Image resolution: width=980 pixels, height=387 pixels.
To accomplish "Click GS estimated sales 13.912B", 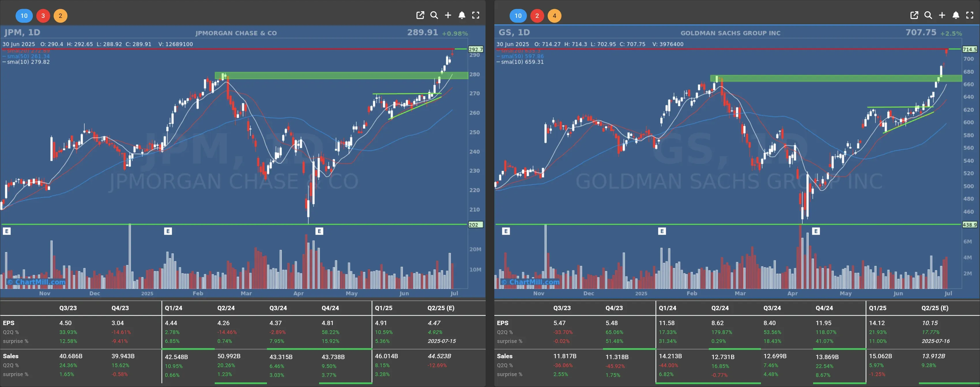I will point(933,356).
